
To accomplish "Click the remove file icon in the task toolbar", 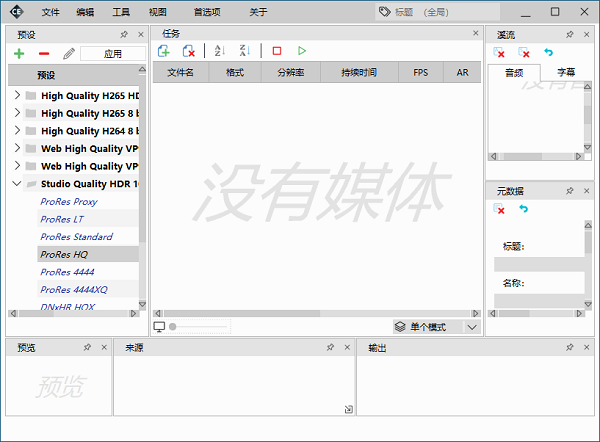I will tap(188, 51).
